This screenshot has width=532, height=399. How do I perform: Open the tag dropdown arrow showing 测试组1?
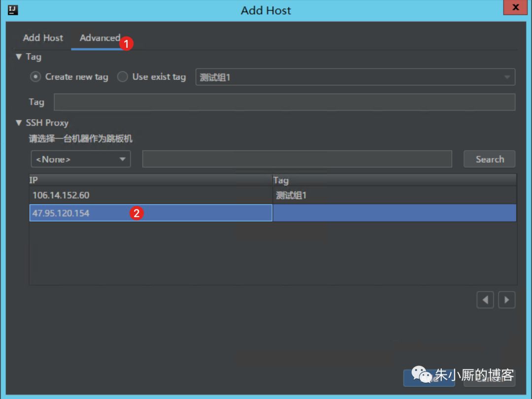click(507, 77)
